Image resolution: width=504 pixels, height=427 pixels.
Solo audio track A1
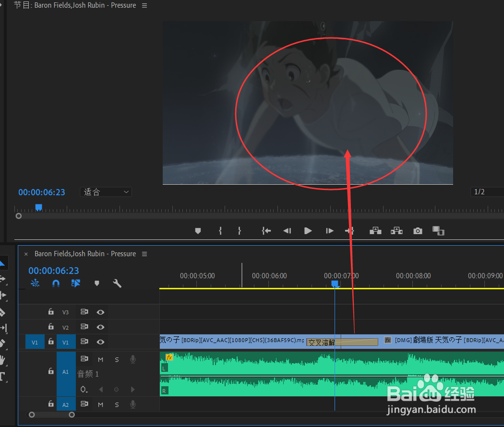[x=117, y=359]
